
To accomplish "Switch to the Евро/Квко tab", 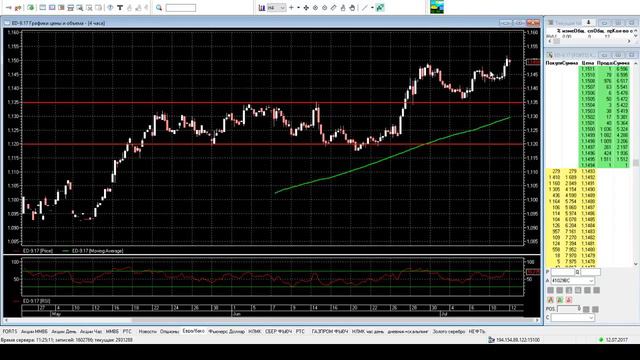I will (193, 331).
